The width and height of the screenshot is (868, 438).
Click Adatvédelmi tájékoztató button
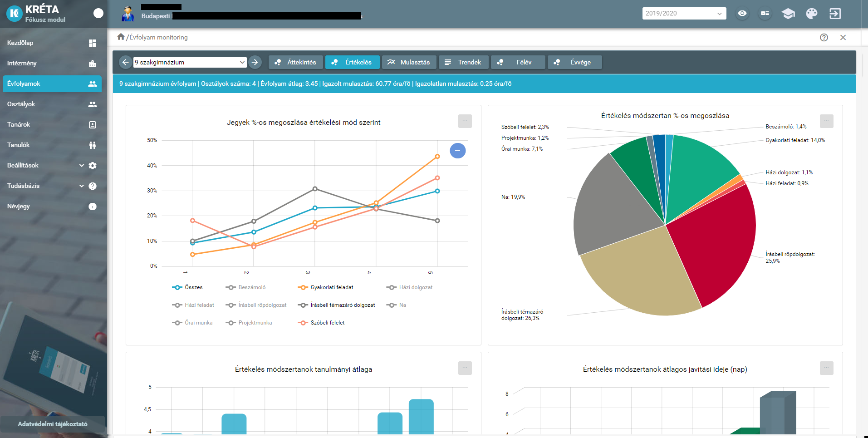pos(53,424)
